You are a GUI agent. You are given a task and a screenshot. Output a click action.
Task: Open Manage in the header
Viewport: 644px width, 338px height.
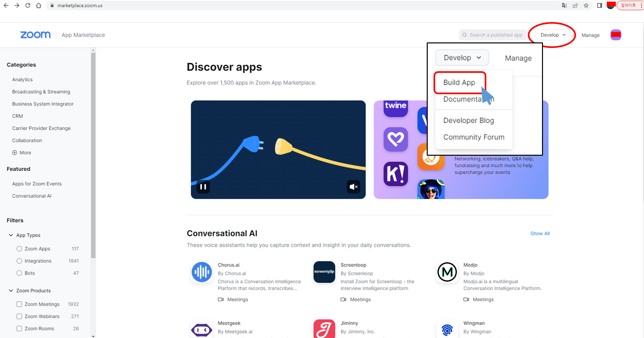[x=590, y=35]
